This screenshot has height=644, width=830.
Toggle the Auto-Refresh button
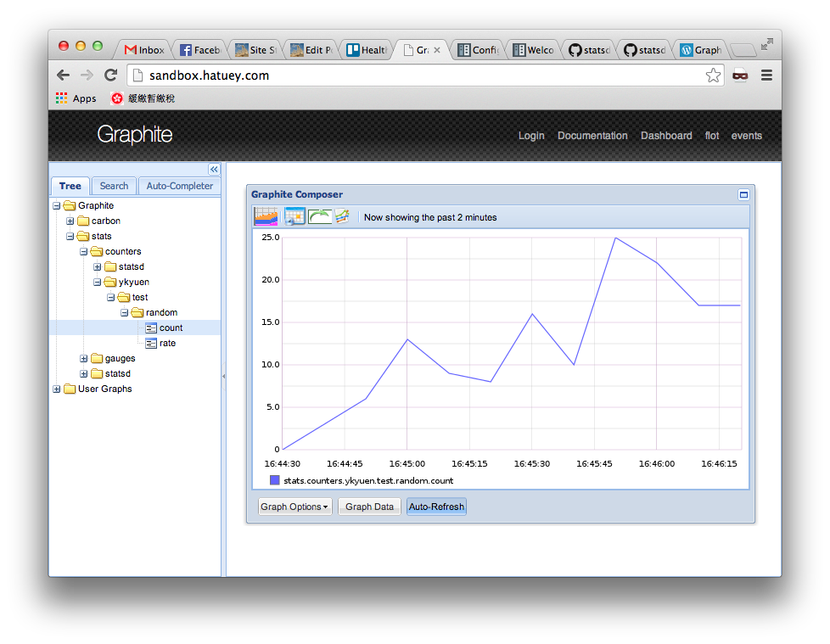click(436, 507)
